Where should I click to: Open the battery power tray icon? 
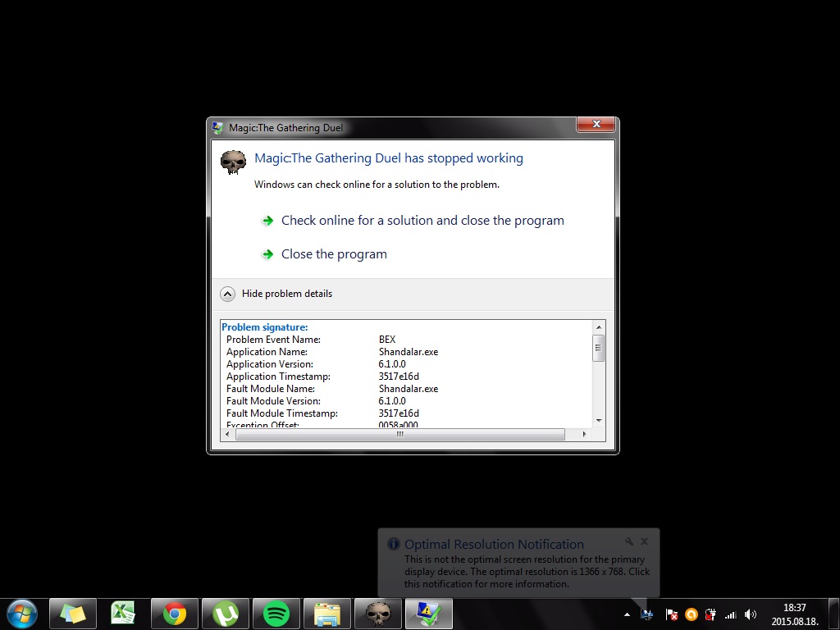710,614
